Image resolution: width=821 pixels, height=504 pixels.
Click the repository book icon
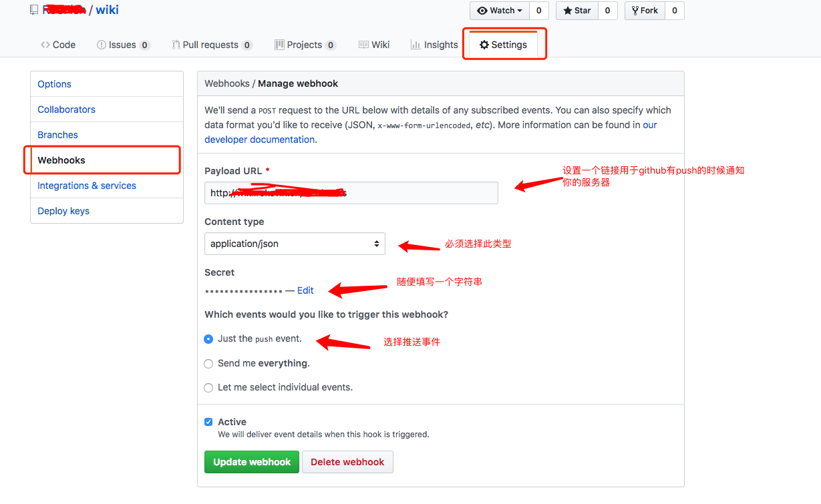pos(34,10)
